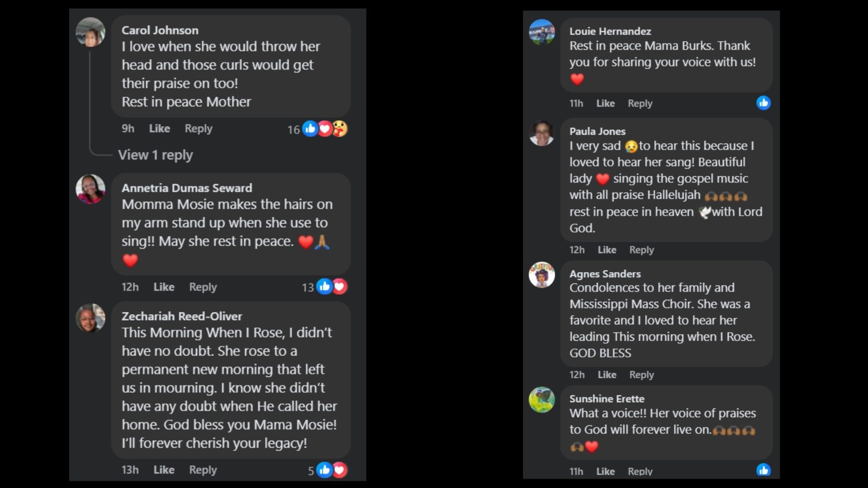The image size is (868, 488).
Task: Reply to Louie Hernandez's comment
Action: (x=640, y=103)
